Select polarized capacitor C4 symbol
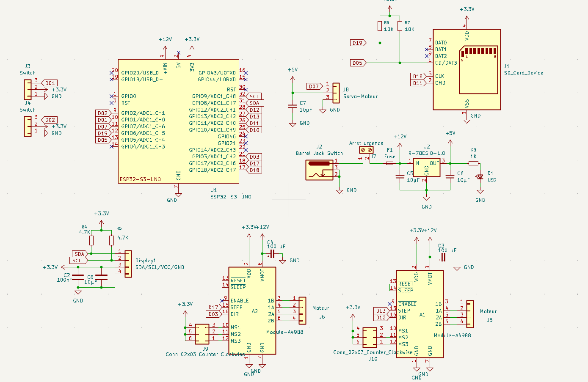The height and width of the screenshot is (382, 588). coord(272,254)
